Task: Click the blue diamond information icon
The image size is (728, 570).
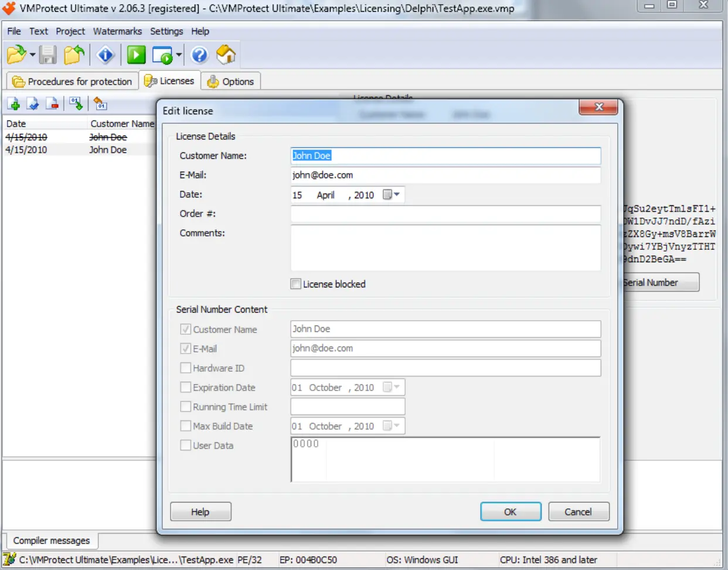Action: click(x=106, y=55)
